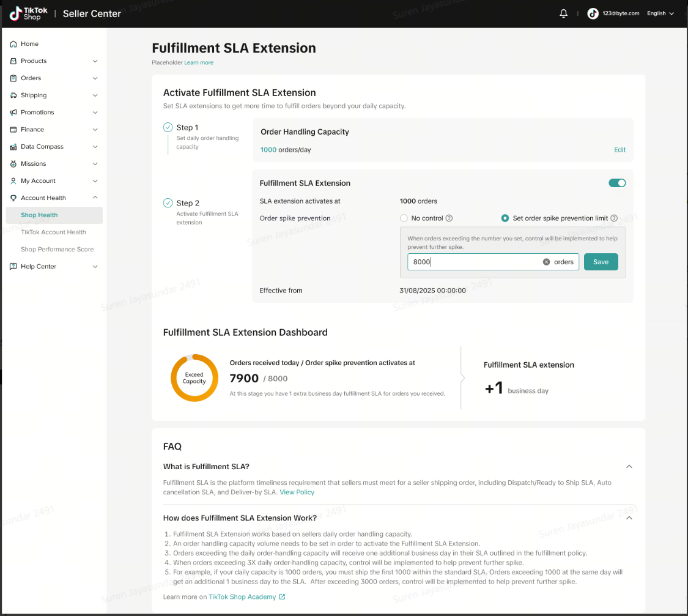
Task: Click the Home icon in sidebar
Action: click(x=13, y=44)
